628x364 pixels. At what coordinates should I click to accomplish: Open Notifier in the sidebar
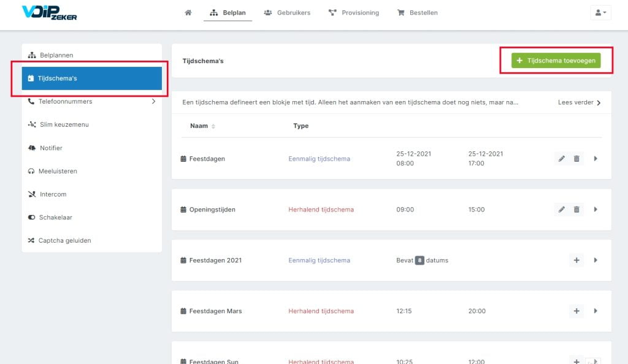point(92,148)
